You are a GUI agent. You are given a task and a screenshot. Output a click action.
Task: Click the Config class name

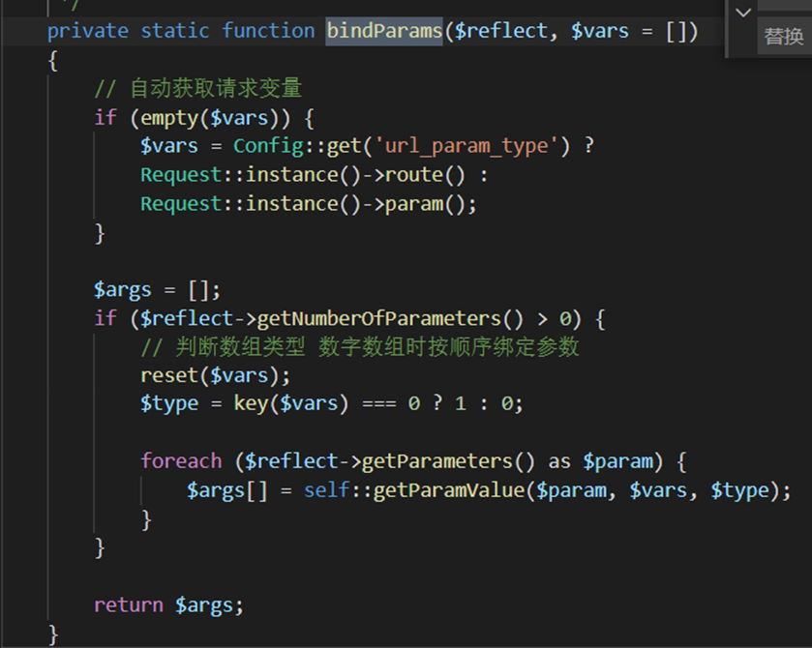(x=268, y=146)
